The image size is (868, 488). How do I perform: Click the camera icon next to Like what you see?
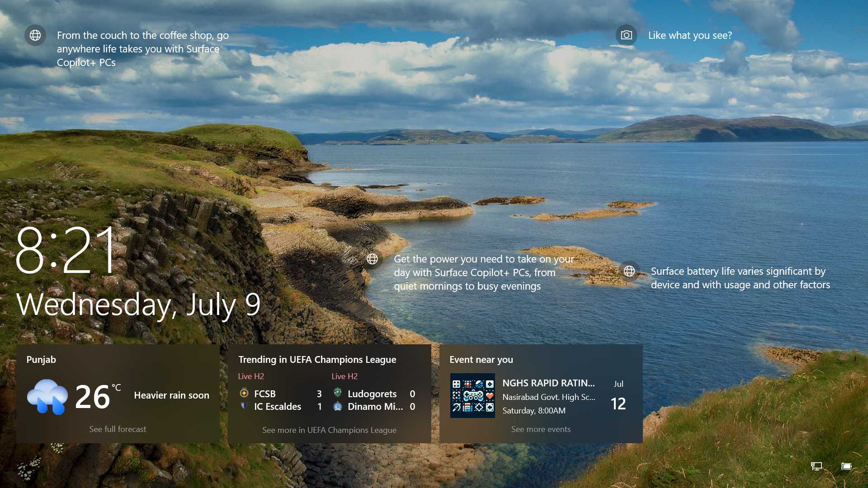[626, 35]
